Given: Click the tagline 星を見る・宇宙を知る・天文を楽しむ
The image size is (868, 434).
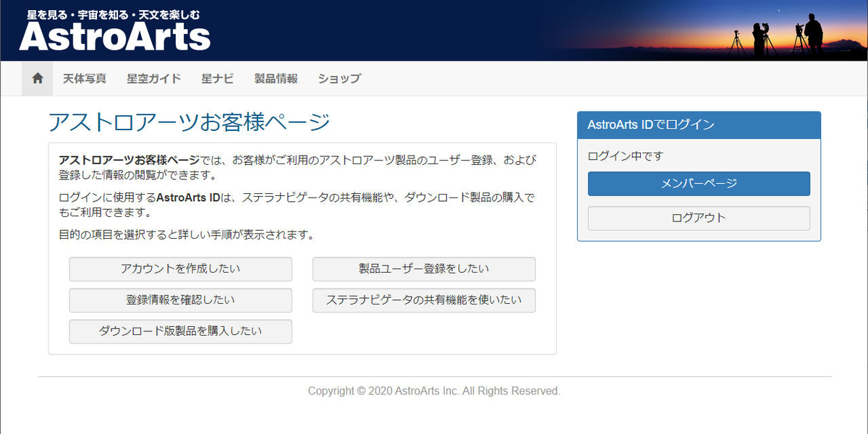Looking at the screenshot, I should click(x=114, y=14).
